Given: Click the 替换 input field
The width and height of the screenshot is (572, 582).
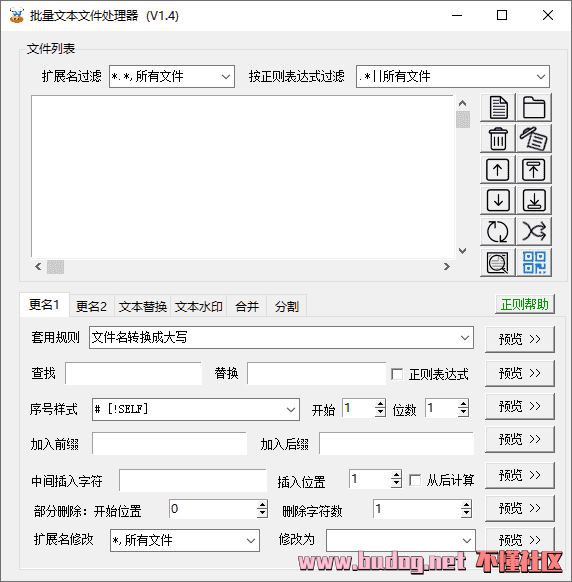Looking at the screenshot, I should click(317, 373).
